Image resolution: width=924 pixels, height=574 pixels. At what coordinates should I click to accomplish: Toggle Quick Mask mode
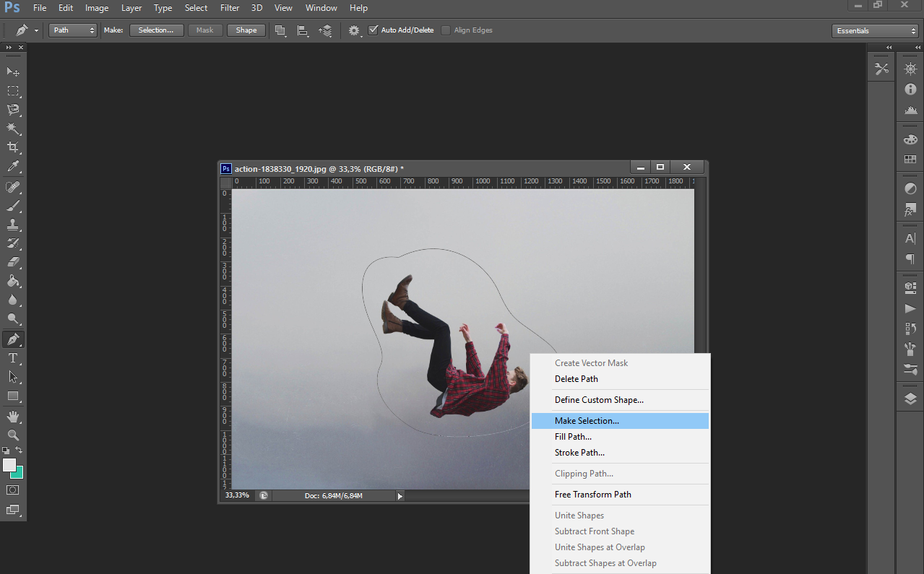click(13, 490)
